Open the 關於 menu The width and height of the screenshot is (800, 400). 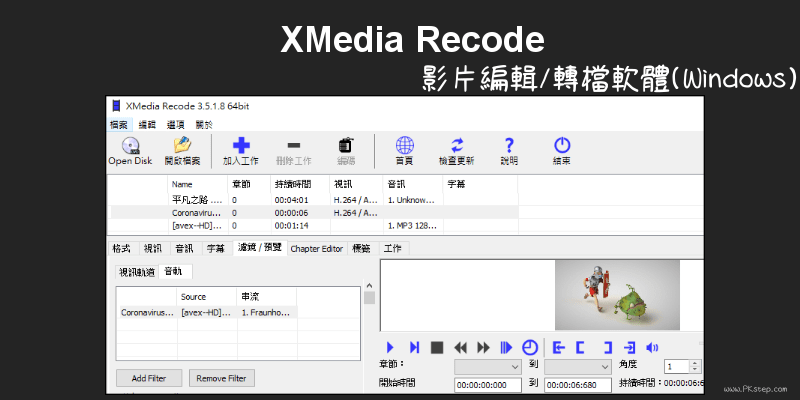[x=204, y=124]
